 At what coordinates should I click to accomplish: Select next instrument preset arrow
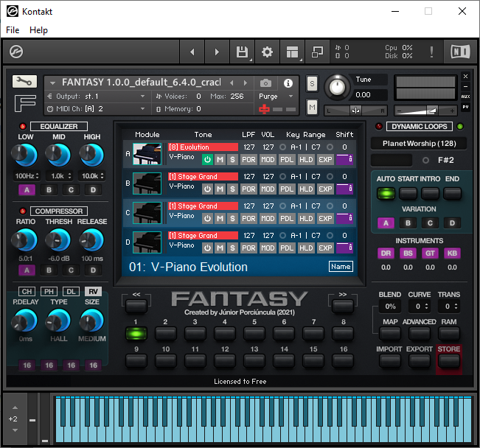tap(246, 83)
